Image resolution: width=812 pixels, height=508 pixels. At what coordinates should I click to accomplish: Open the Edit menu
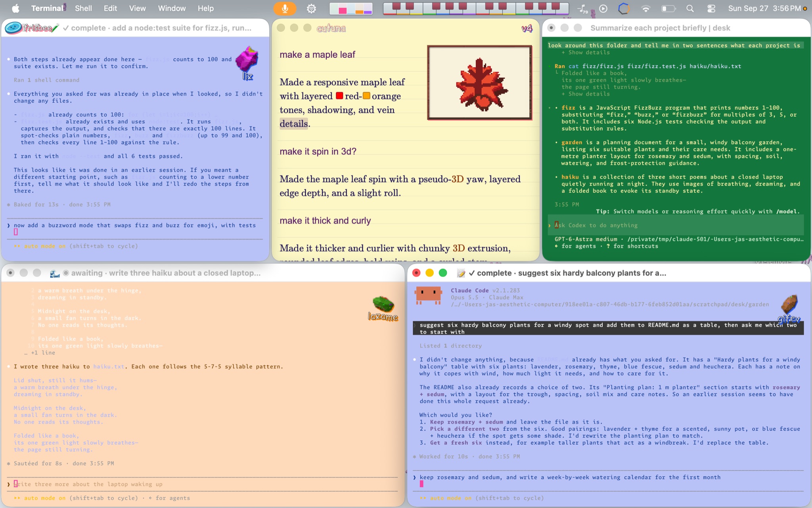click(x=110, y=8)
